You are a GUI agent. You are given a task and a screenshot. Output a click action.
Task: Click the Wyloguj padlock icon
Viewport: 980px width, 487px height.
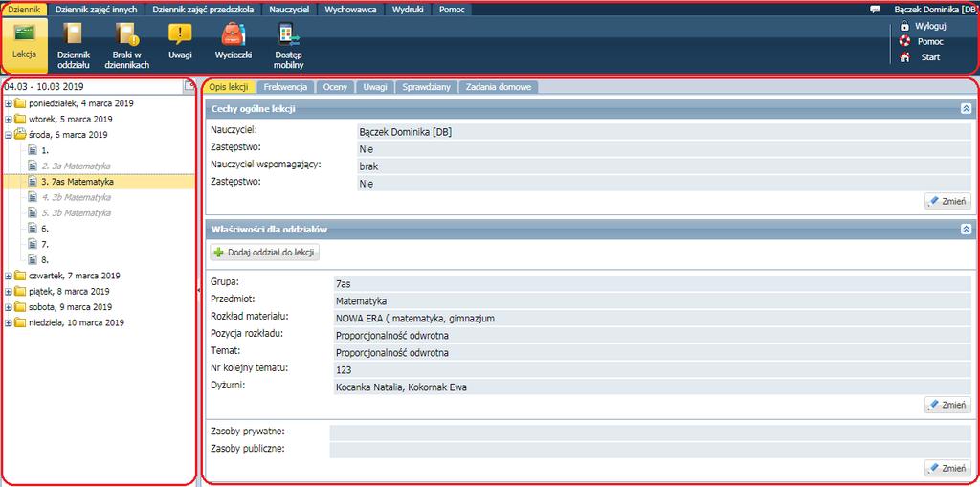[x=904, y=26]
